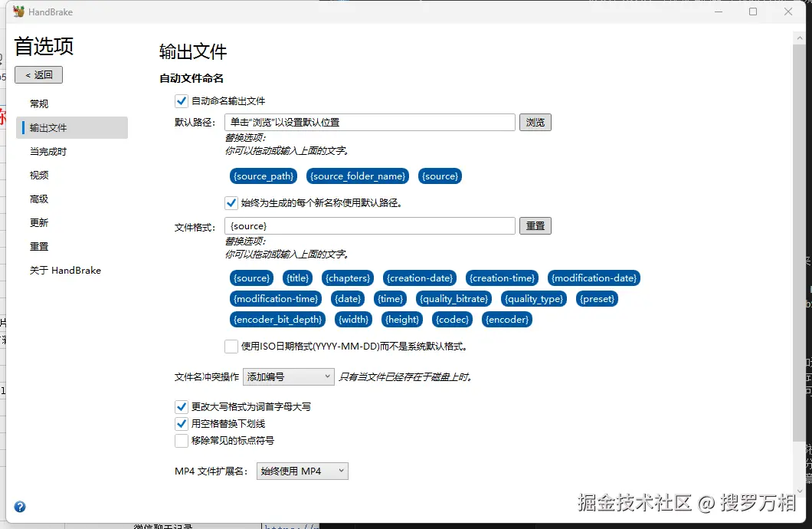Toggle 始终为生成的每个新名称使用默认路径 checkbox
812x529 pixels.
(231, 202)
